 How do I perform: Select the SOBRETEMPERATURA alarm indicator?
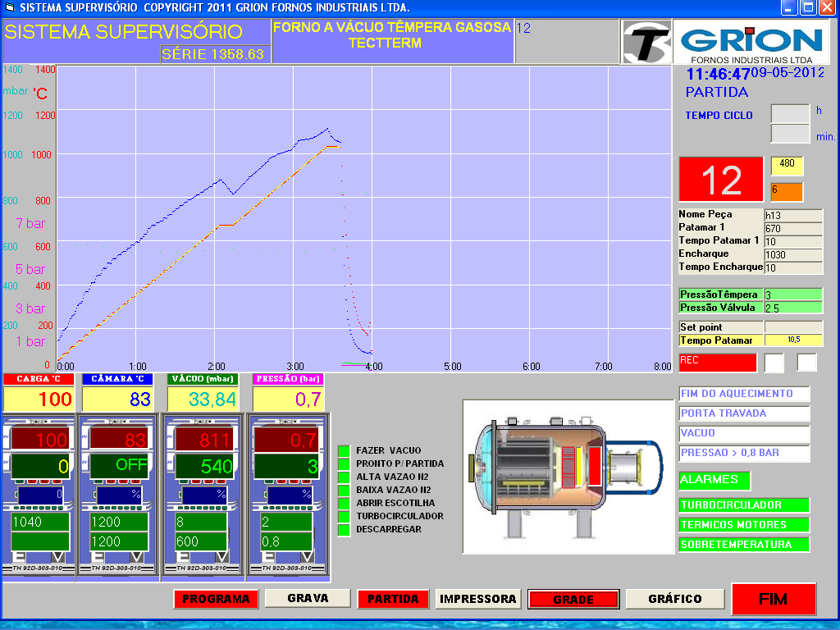point(744,545)
